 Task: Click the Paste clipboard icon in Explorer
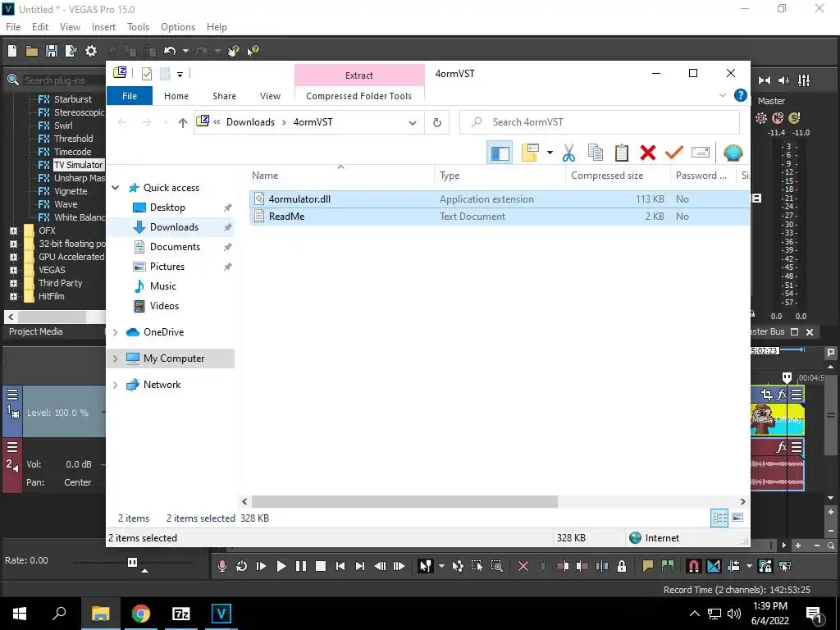click(622, 153)
